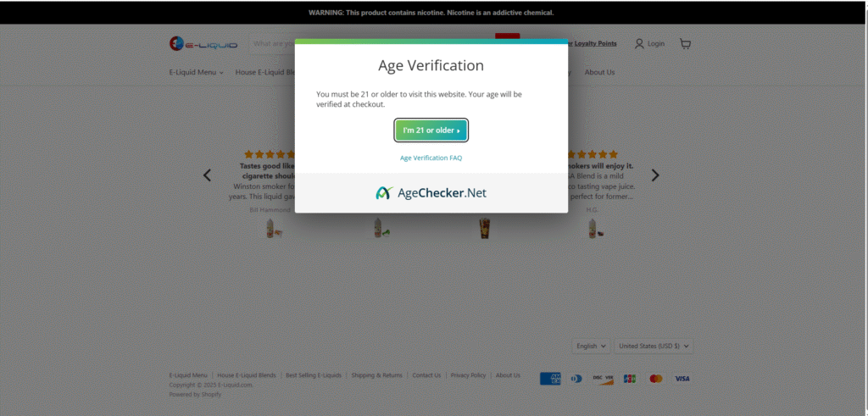868x416 pixels.
Task: Click footer Best Selling E-Liquids link
Action: (314, 375)
